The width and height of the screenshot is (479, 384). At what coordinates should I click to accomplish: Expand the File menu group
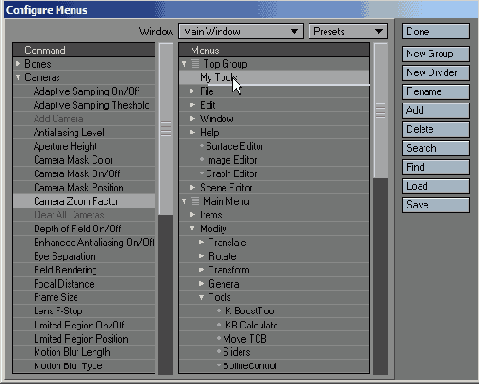(192, 91)
